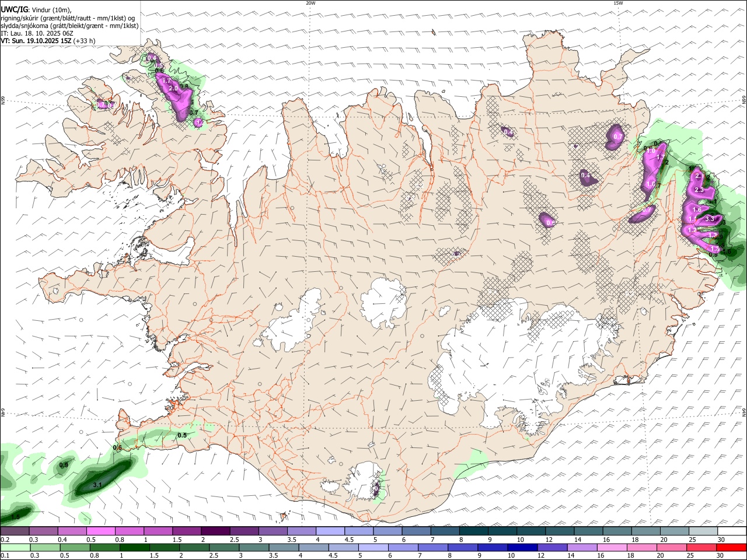This screenshot has width=747, height=560.
Task: Click the '0.1' label on the rain legend
Action: tap(5, 556)
